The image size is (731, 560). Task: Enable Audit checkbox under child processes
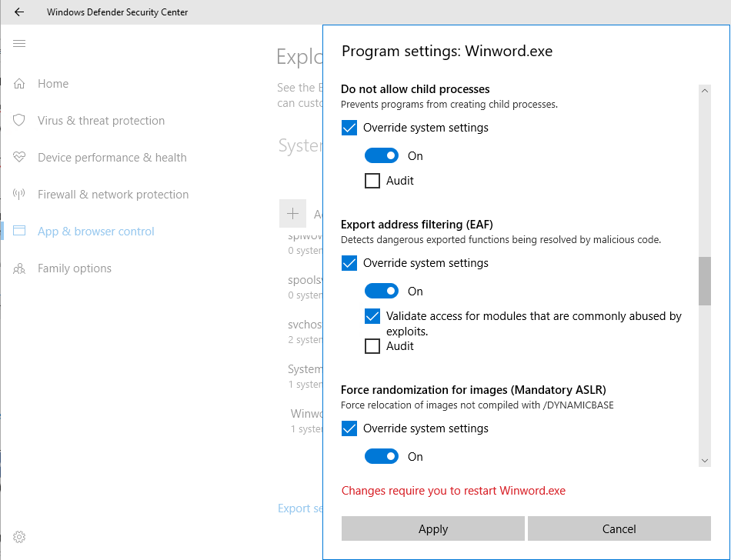pos(372,181)
